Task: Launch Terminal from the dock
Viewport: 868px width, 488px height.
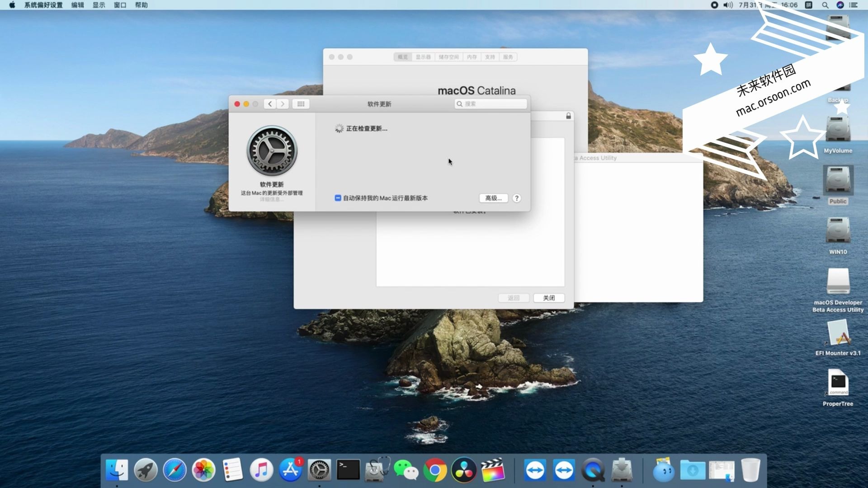Action: coord(348,470)
